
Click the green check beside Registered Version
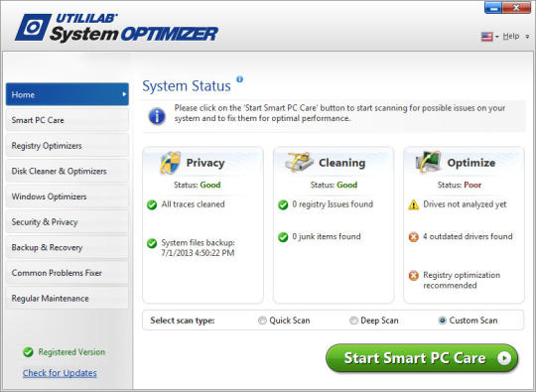[28, 352]
